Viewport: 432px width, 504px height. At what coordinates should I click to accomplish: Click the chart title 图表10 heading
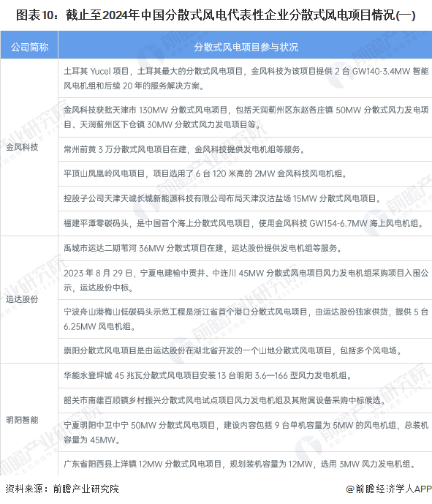click(x=216, y=15)
